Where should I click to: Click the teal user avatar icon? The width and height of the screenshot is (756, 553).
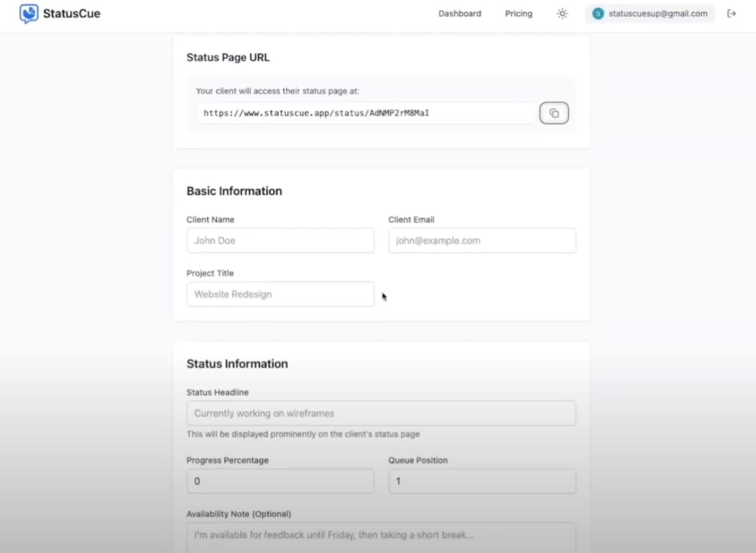point(598,14)
